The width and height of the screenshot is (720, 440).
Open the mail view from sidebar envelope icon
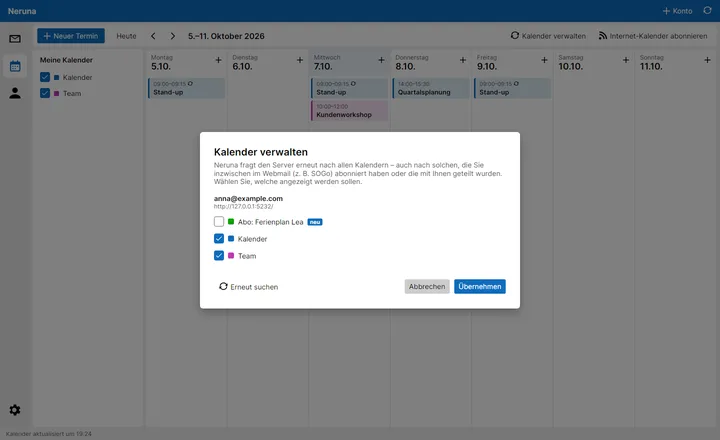15,39
